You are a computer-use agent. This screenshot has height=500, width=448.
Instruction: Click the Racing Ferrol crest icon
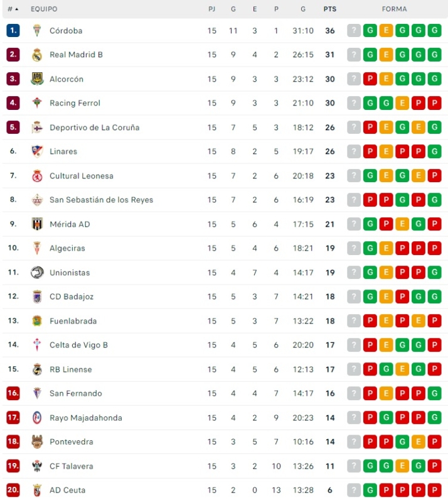(36, 103)
